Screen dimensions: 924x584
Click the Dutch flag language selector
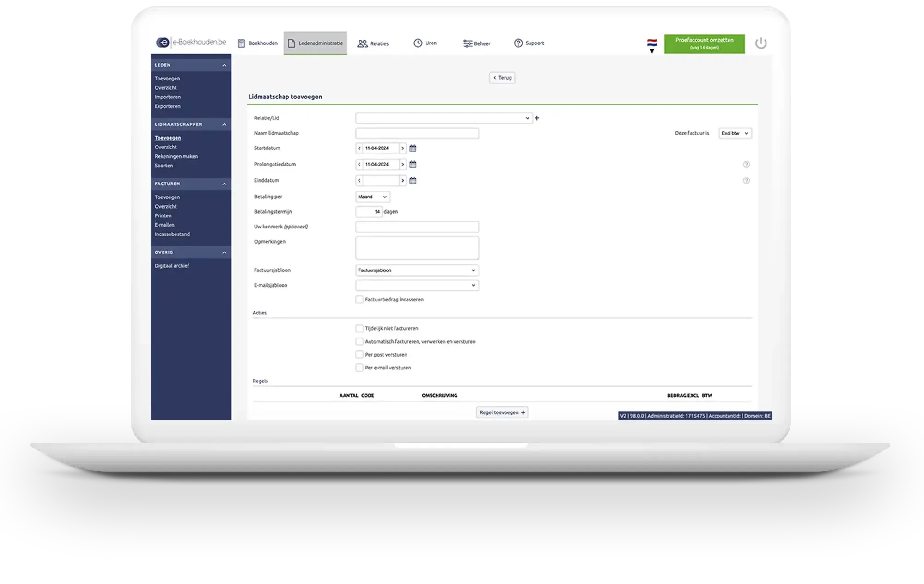(652, 45)
